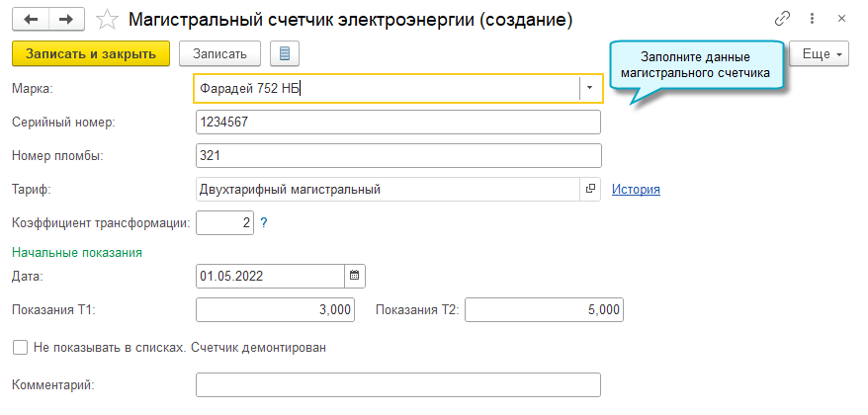Click into the Комментарий field
Viewport: 868px width, 415px height.
(x=398, y=384)
